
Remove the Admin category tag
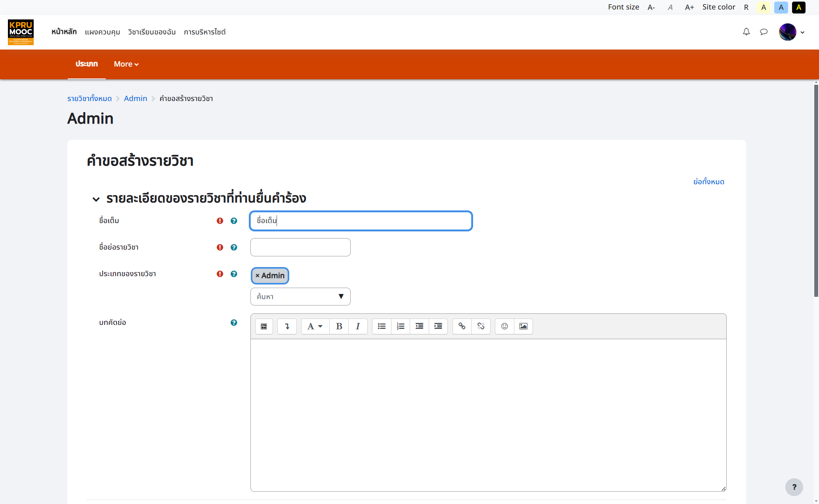270,275
